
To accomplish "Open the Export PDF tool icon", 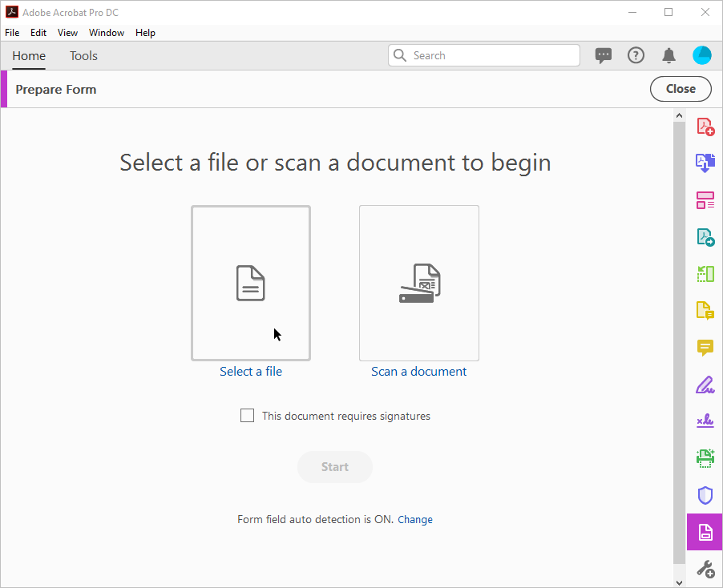I will (x=705, y=237).
